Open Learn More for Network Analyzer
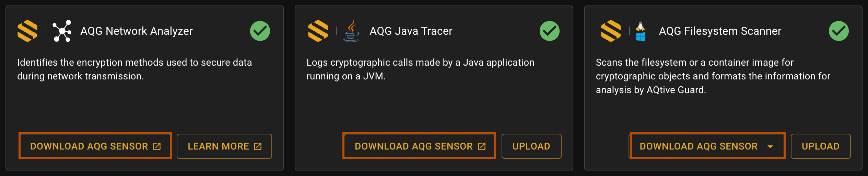Image resolution: width=868 pixels, height=176 pixels. (224, 146)
